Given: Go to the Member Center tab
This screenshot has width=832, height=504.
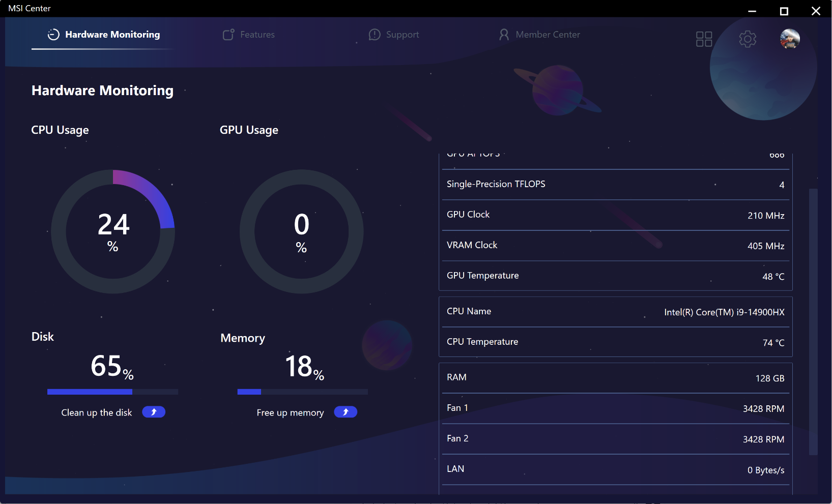Looking at the screenshot, I should click(539, 35).
